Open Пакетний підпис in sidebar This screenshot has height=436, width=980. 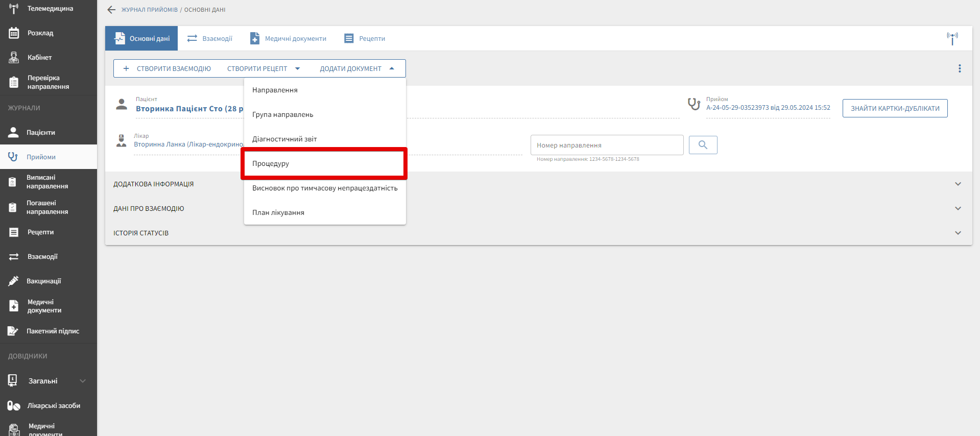click(53, 331)
